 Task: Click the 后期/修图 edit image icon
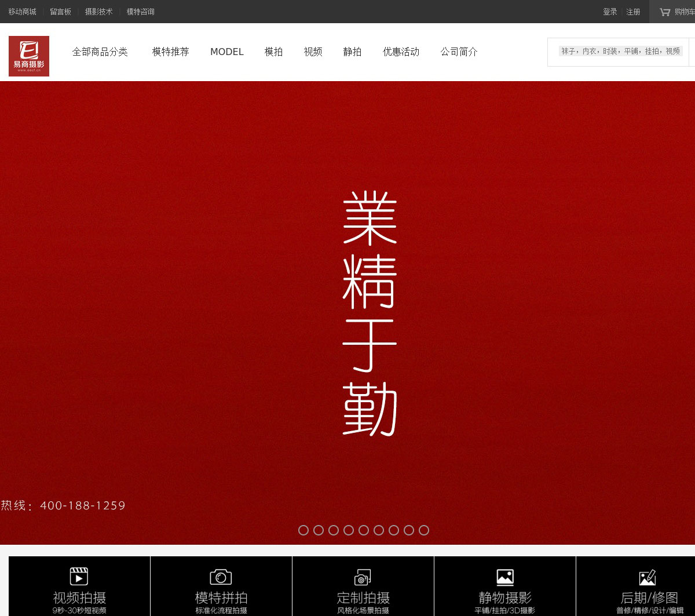(647, 577)
